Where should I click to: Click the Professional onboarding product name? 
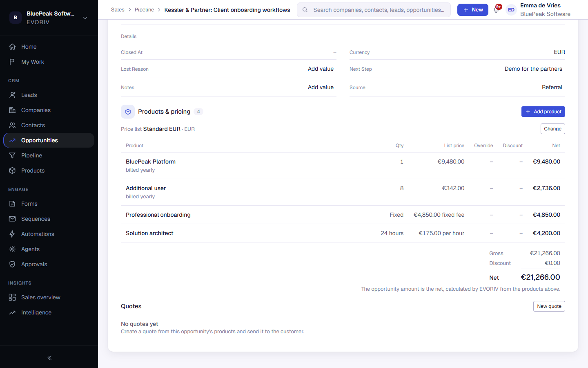point(158,215)
